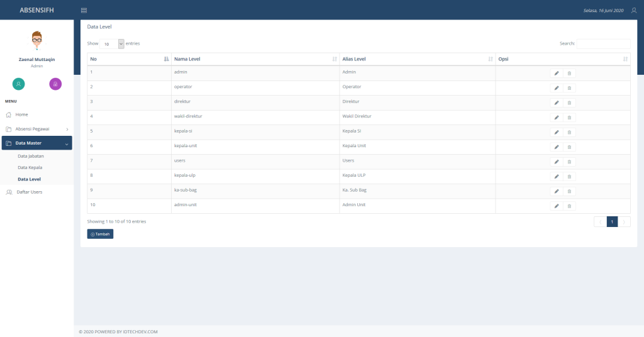Delete the users level row
The image size is (644, 337).
pos(569,162)
